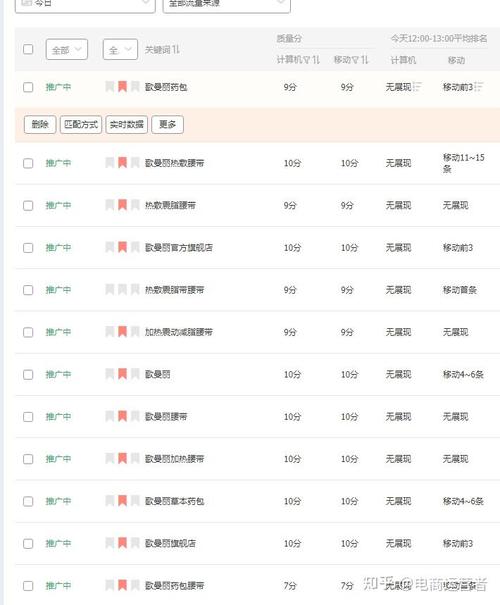Open the detail icon next to 无展现 in 歌曼丽药包 row
This screenshot has height=605, width=500.
417,87
